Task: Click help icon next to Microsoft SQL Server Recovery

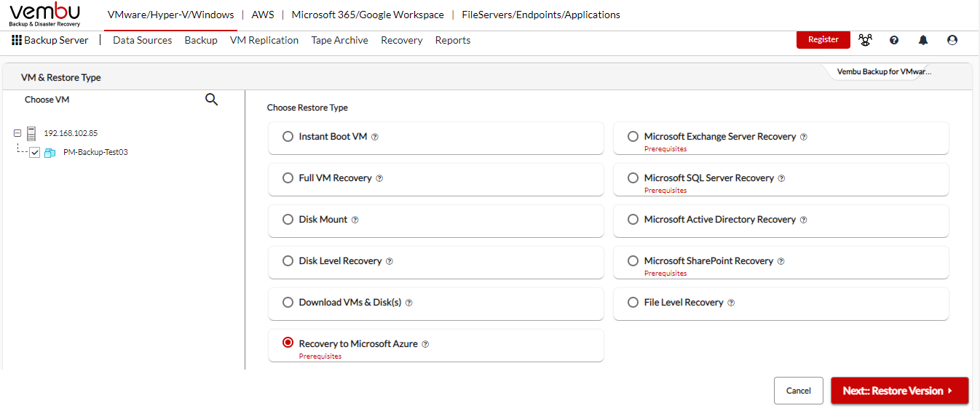Action: pos(781,178)
